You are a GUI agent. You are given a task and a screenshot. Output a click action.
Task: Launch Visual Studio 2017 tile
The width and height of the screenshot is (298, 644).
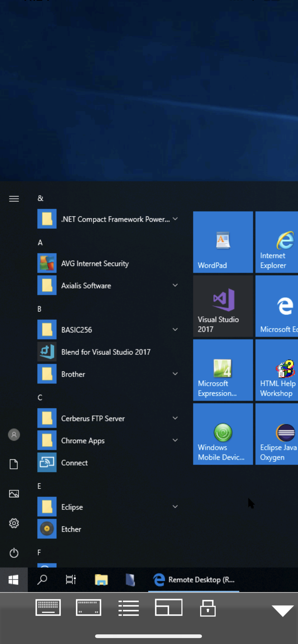tap(223, 306)
